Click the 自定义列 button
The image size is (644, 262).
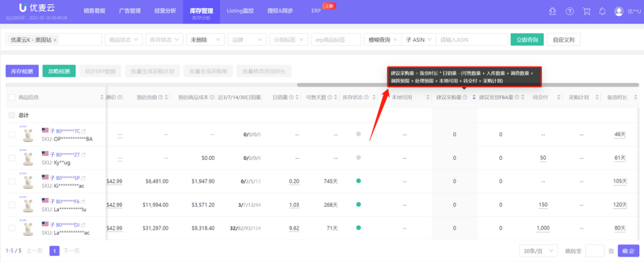coord(564,40)
